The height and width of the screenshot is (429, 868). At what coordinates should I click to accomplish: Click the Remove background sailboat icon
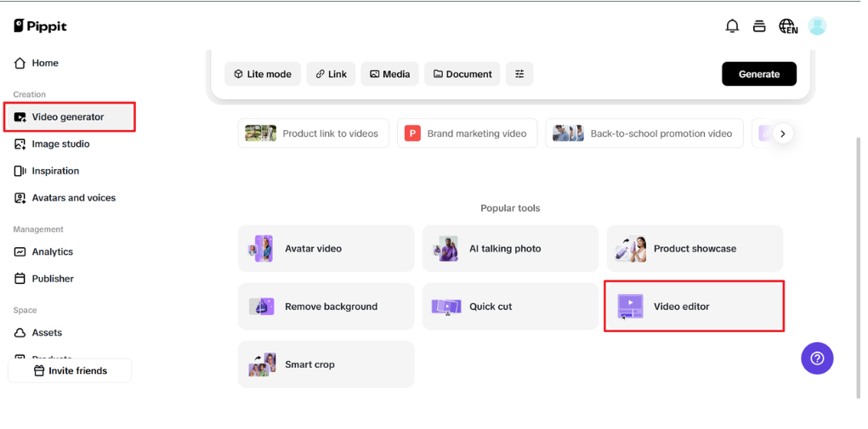point(262,307)
